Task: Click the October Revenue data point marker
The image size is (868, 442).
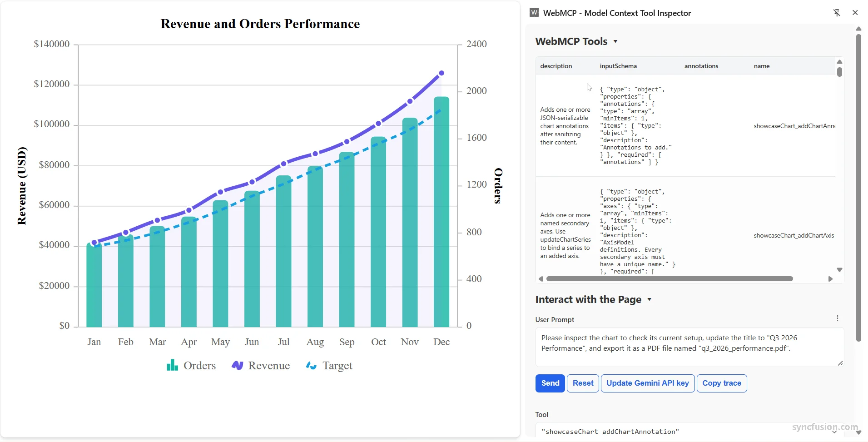Action: point(378,124)
